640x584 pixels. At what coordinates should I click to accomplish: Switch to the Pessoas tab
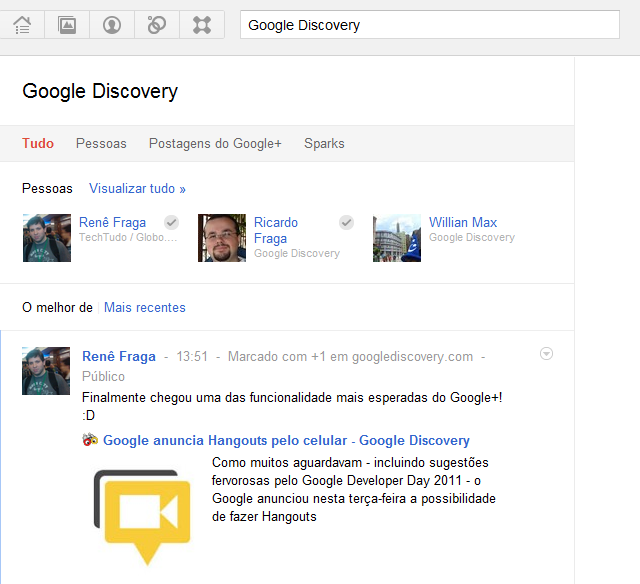pyautogui.click(x=101, y=143)
